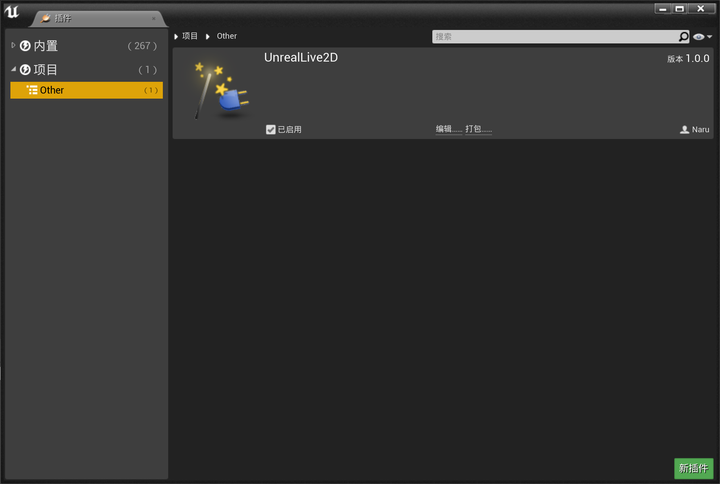Click the UnrealLive2D plugin wand thumbnail
This screenshot has height=484, width=720.
coord(221,90)
